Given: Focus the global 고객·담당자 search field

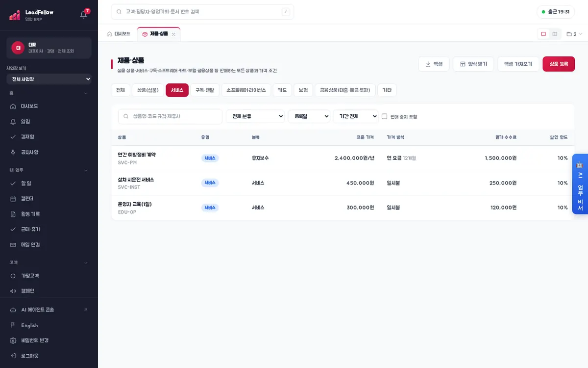Looking at the screenshot, I should (x=202, y=12).
